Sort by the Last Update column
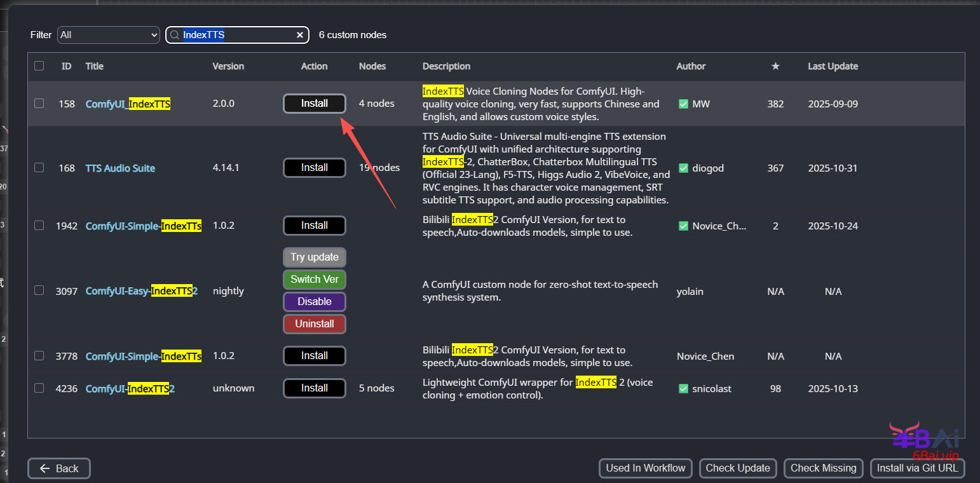980x483 pixels. 833,66
